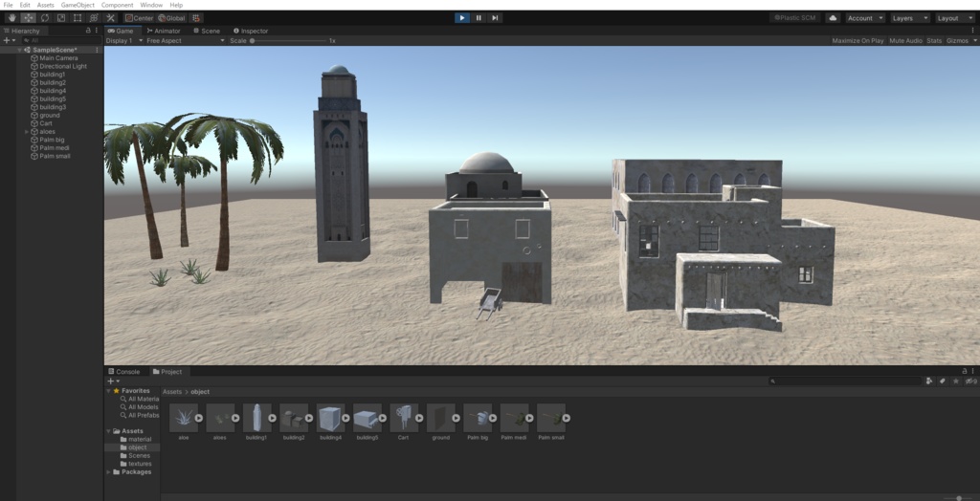
Task: Open Project panel create plus dropdown
Action: point(113,381)
